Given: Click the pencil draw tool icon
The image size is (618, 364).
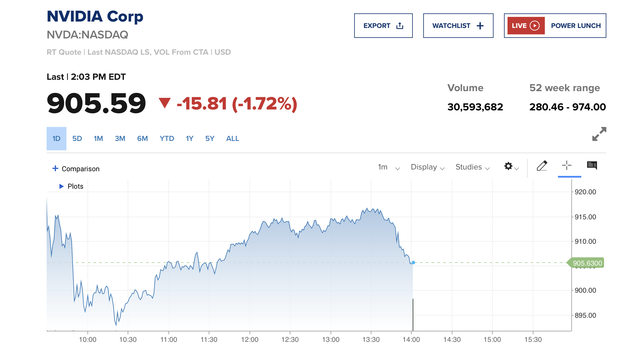Looking at the screenshot, I should [x=542, y=166].
